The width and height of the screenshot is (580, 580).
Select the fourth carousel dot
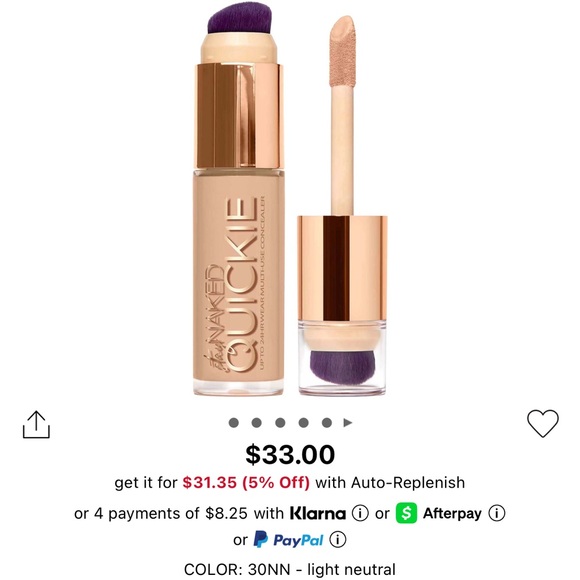tap(303, 422)
